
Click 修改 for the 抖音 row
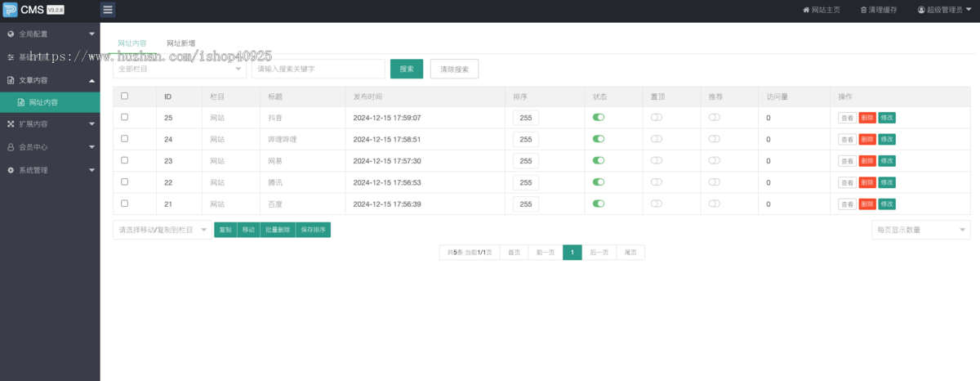[887, 118]
